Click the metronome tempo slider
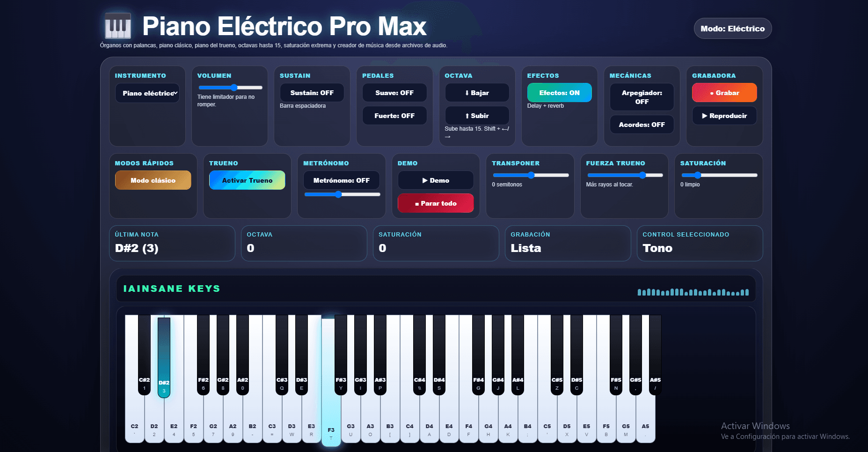 point(342,194)
